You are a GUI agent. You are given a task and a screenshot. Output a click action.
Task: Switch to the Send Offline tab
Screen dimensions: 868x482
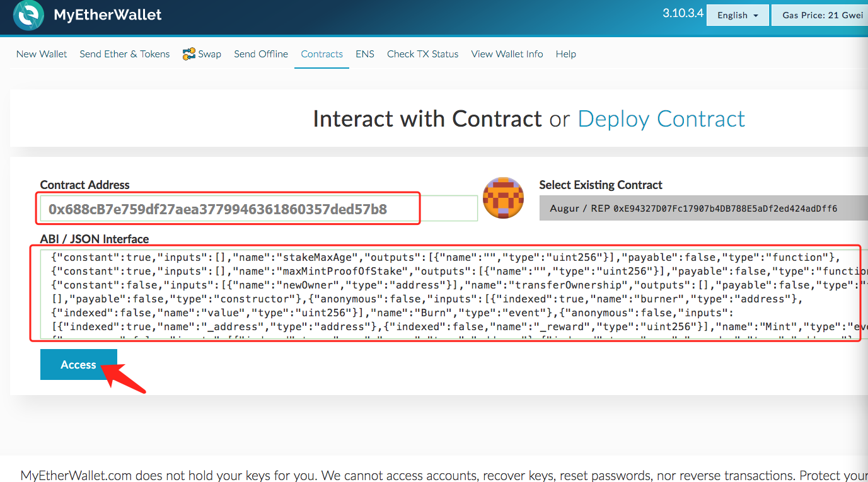[261, 54]
